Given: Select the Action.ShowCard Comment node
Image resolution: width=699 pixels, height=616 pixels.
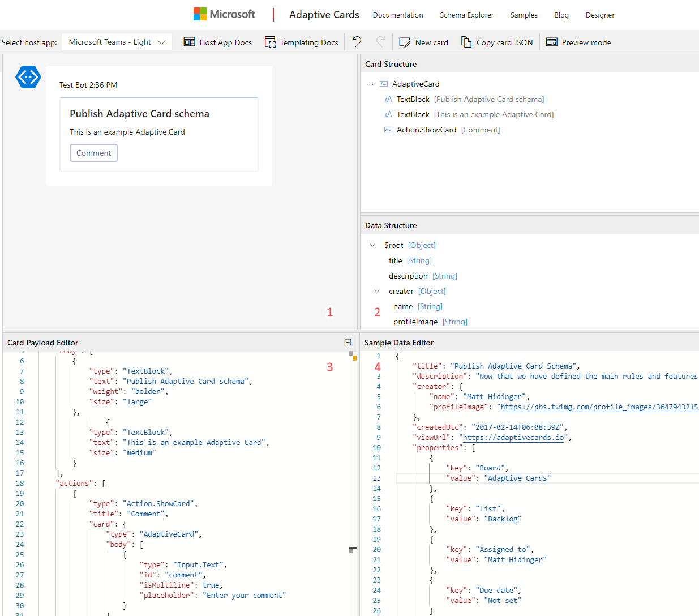Looking at the screenshot, I should click(x=448, y=130).
